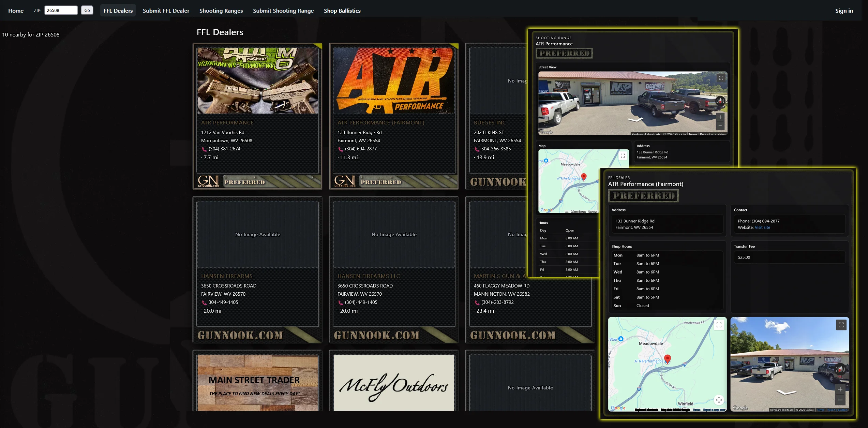The width and height of the screenshot is (868, 428).
Task: Click Sign in at top right
Action: pos(844,11)
